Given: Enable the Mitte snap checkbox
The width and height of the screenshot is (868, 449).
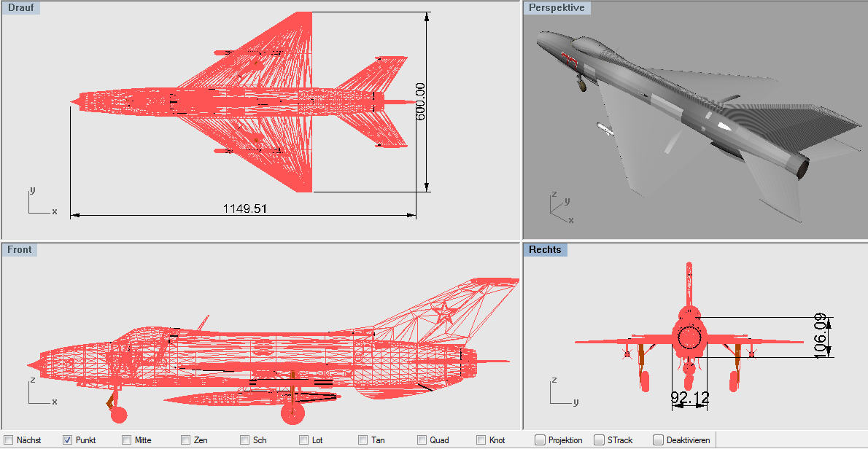Looking at the screenshot, I should pos(126,440).
